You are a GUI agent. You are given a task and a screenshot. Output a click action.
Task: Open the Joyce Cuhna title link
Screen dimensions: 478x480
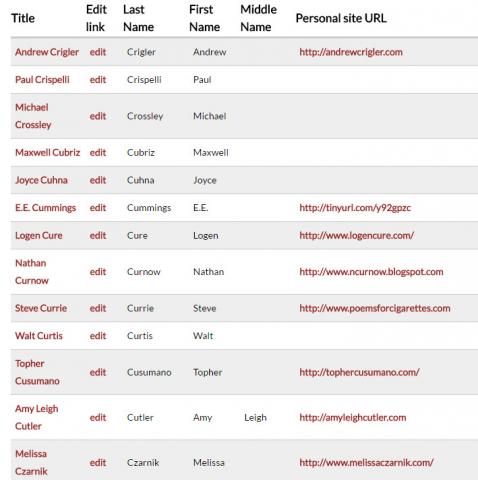tap(41, 180)
